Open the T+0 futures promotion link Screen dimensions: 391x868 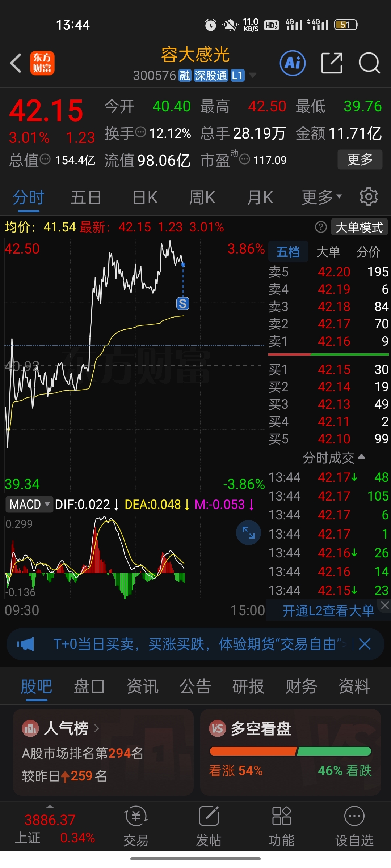tap(200, 644)
